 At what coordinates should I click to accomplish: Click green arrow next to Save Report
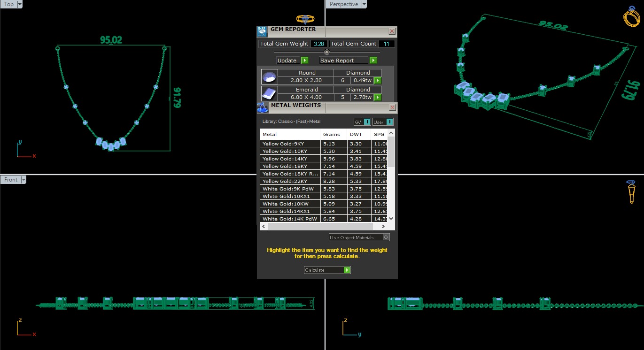tap(373, 61)
